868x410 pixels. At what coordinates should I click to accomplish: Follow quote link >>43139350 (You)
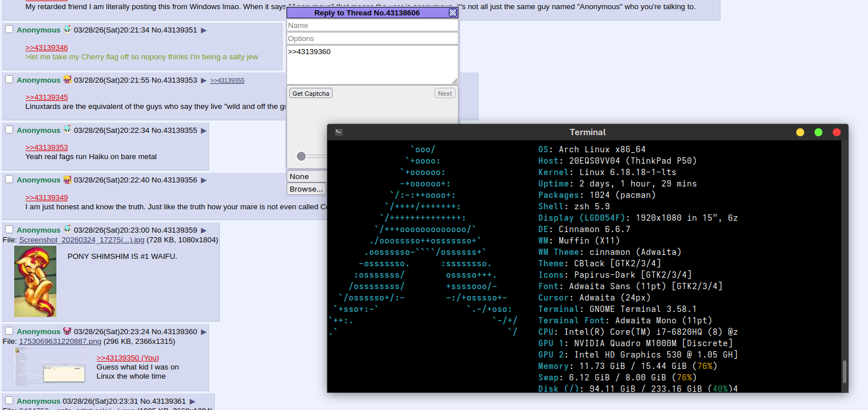(128, 358)
